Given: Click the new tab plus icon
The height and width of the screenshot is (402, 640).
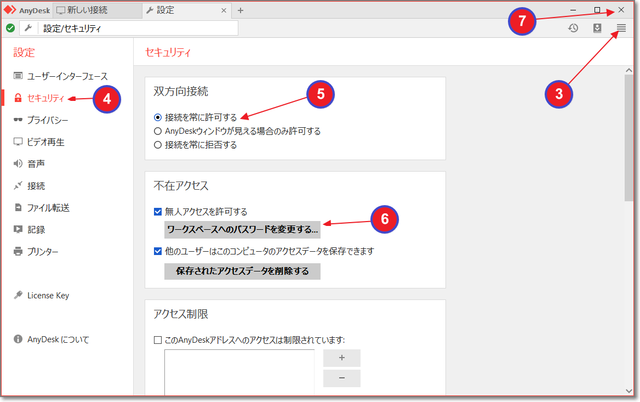Looking at the screenshot, I should tap(240, 10).
